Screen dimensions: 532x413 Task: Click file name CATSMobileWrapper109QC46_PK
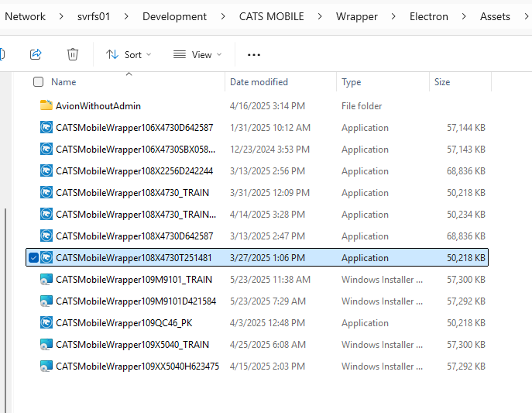click(x=124, y=323)
